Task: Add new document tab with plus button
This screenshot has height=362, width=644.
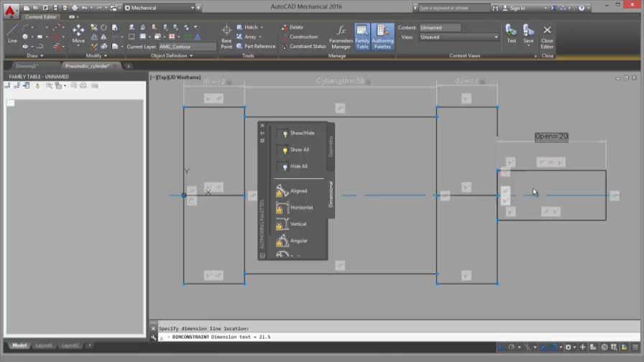Action: pos(128,66)
